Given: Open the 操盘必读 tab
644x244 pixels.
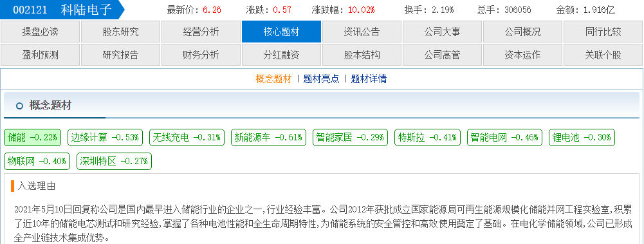Looking at the screenshot, I should point(41,32).
